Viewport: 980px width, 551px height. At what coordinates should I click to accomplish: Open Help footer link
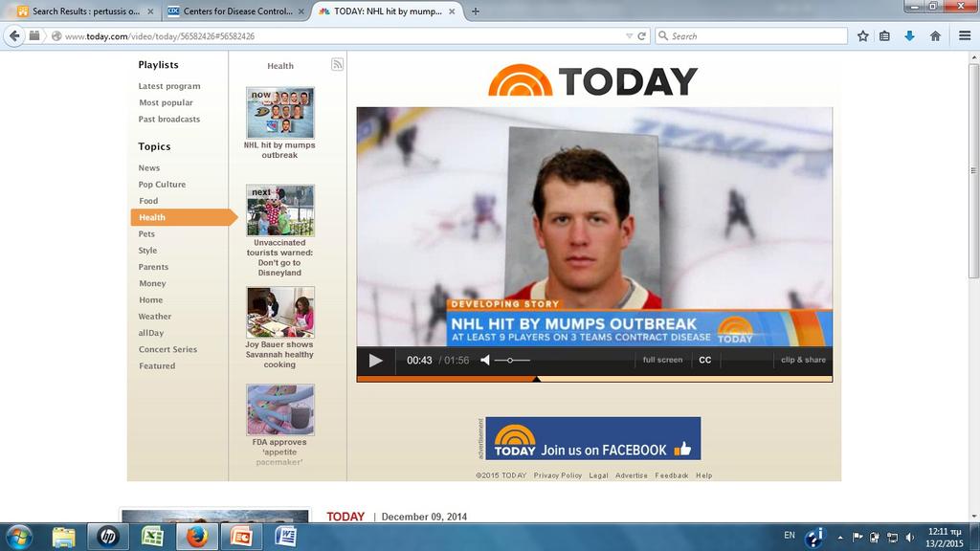[703, 475]
